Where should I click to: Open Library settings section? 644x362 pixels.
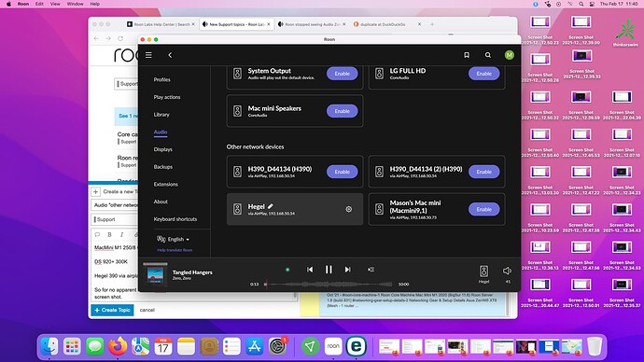coord(161,115)
